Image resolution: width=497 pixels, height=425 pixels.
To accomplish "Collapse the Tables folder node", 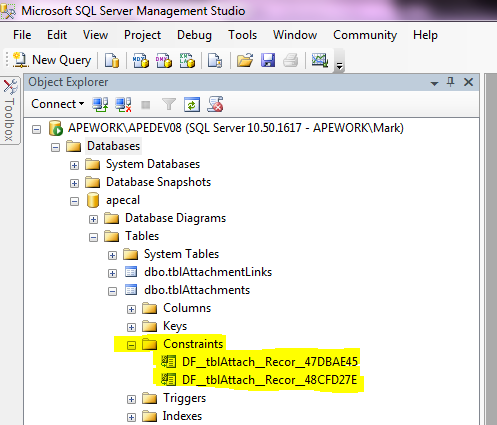I will [93, 237].
